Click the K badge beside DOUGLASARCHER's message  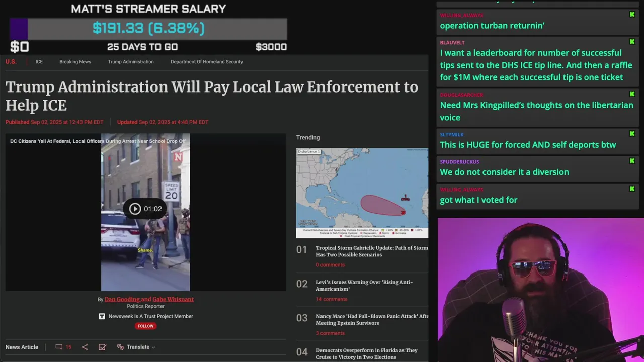(x=632, y=94)
